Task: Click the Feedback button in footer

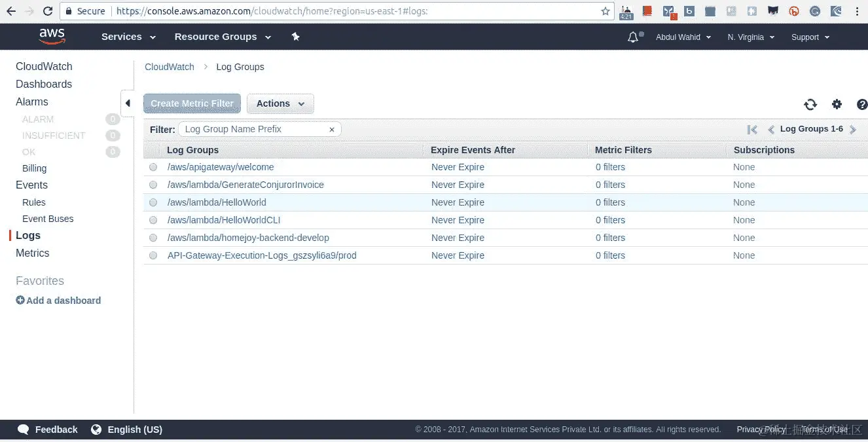Action: pyautogui.click(x=56, y=430)
